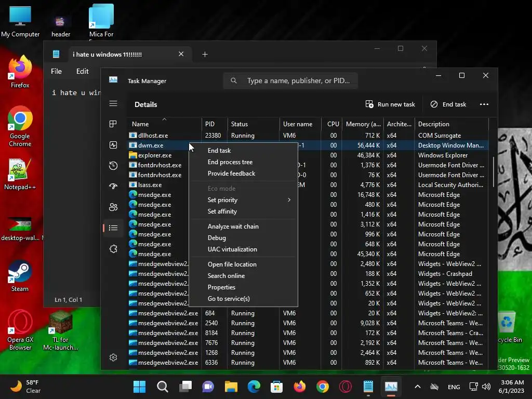This screenshot has height=399, width=532.
Task: Open Microsoft Edge from taskbar
Action: click(254, 387)
